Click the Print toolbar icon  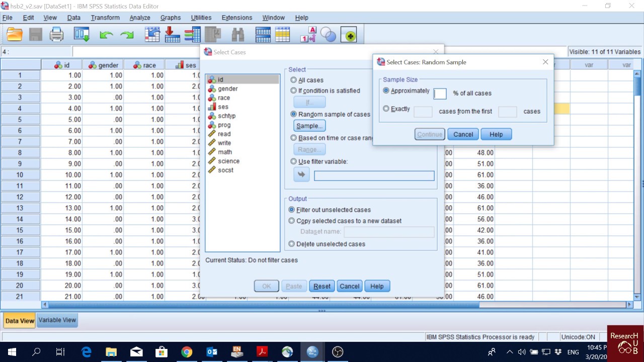[x=56, y=35]
